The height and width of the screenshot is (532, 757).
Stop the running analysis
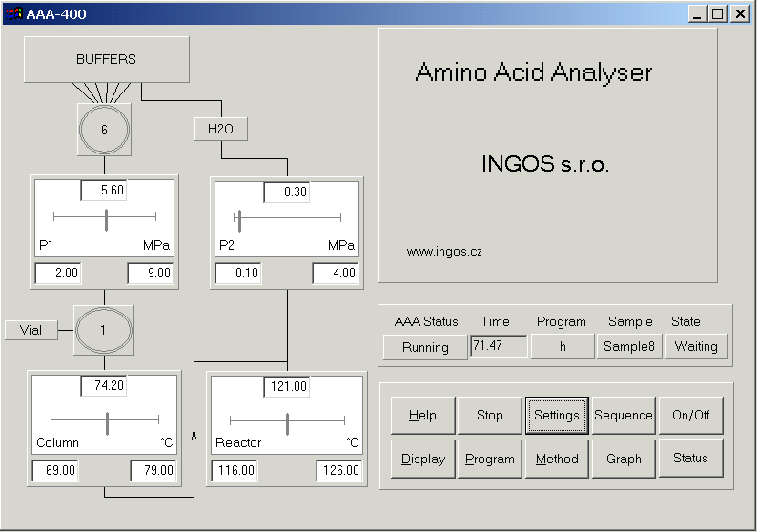[489, 415]
